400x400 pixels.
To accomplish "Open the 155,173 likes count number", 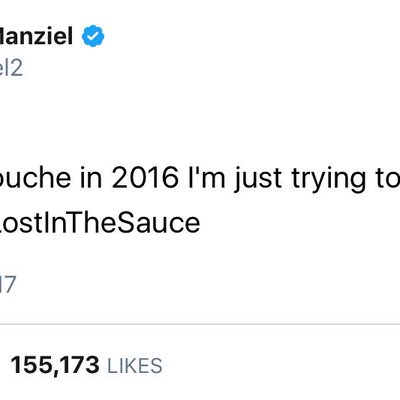I will tap(55, 365).
